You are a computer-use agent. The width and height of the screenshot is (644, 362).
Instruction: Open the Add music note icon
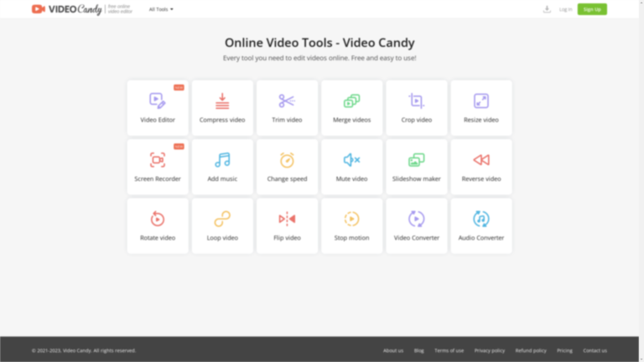pos(222,160)
